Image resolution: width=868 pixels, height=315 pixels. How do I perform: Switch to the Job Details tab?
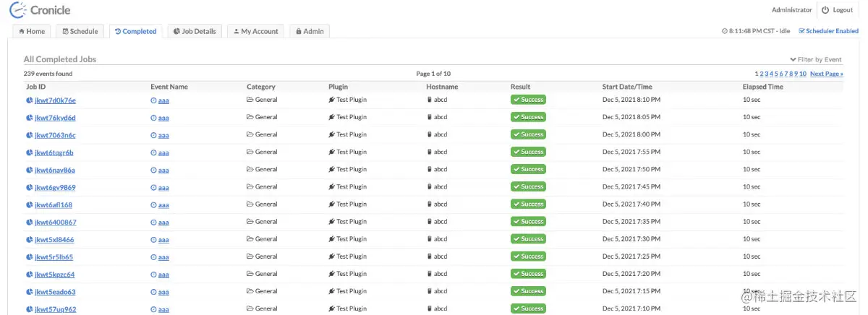(x=195, y=31)
